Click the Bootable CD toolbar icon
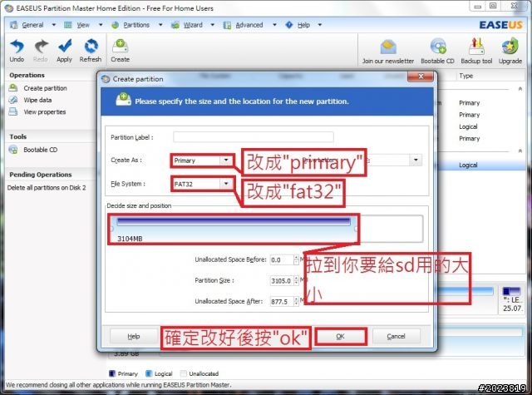 (438, 52)
